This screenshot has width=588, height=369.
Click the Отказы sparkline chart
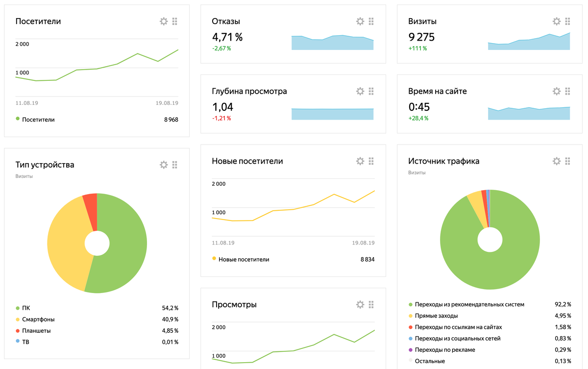click(333, 42)
